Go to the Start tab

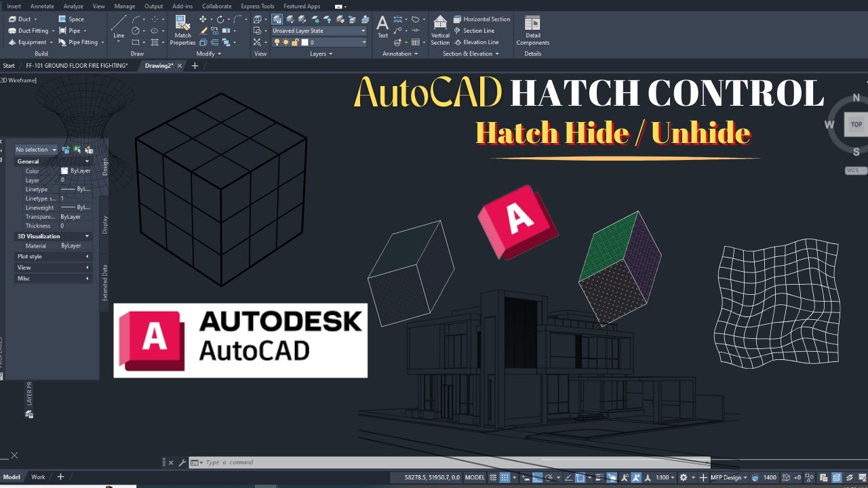click(9, 66)
